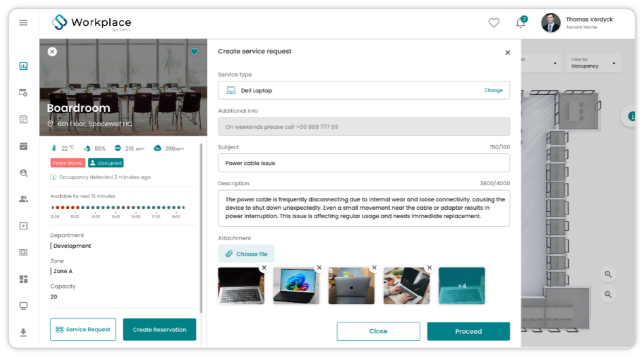This screenshot has height=357, width=644.
Task: Open the dashboard tiles sidebar icon
Action: [x=24, y=279]
